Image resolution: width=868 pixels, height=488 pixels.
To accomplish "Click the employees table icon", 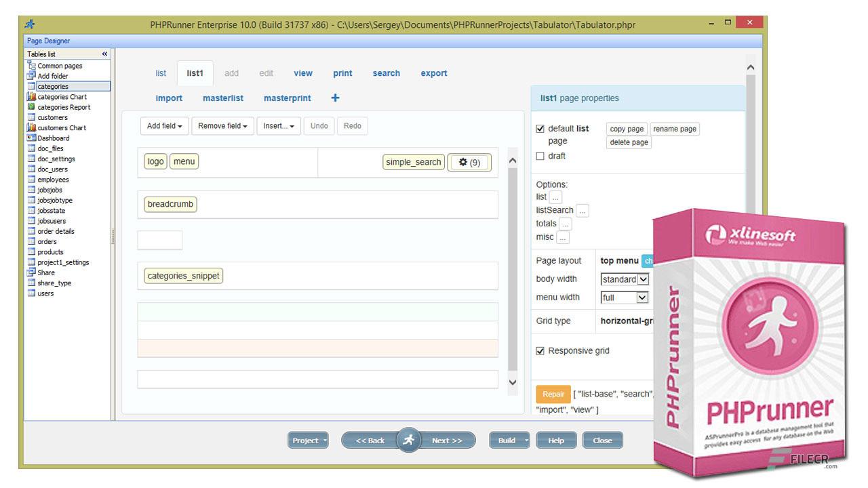I will [31, 180].
